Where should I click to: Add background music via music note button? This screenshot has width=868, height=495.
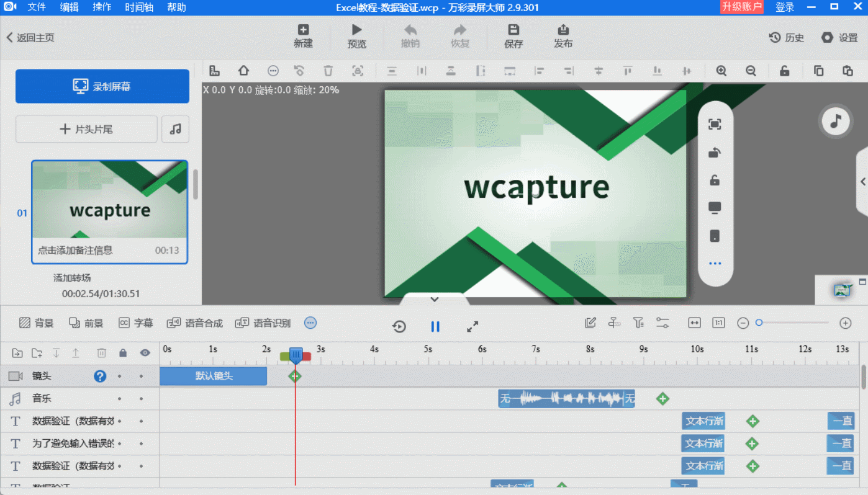coord(176,129)
